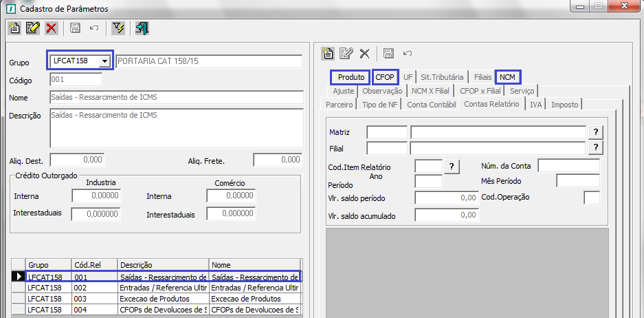Click the Save disk icon in main toolbar
This screenshot has height=318, width=644.
point(75,28)
